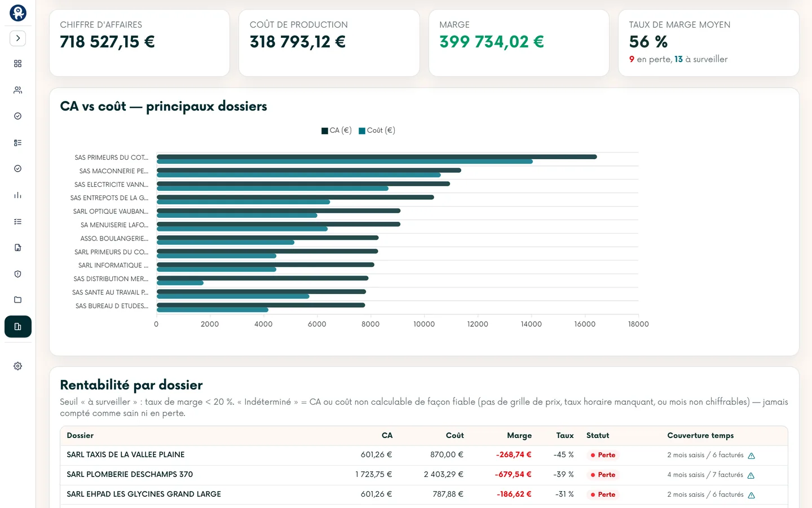Viewport: 812px width, 508px height.
Task: Click warning triangle in PLOMBERIE DESCHAMPS 370 row
Action: tap(751, 475)
